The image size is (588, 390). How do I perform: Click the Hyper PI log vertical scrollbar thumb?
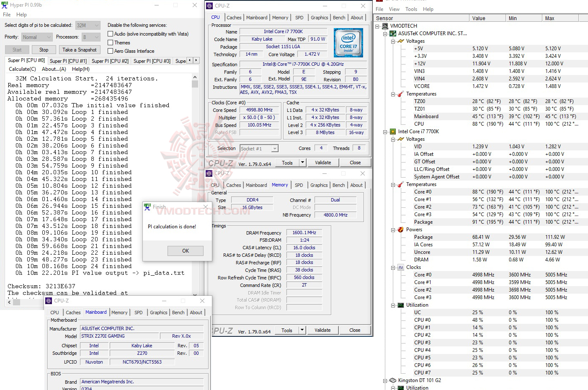pos(195,84)
